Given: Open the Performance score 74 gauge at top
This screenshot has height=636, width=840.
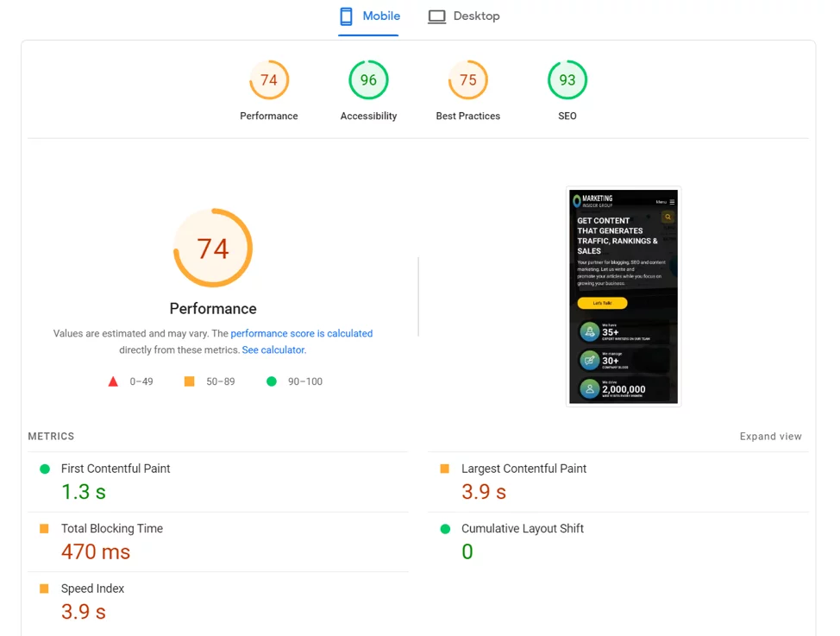Looking at the screenshot, I should 269,80.
